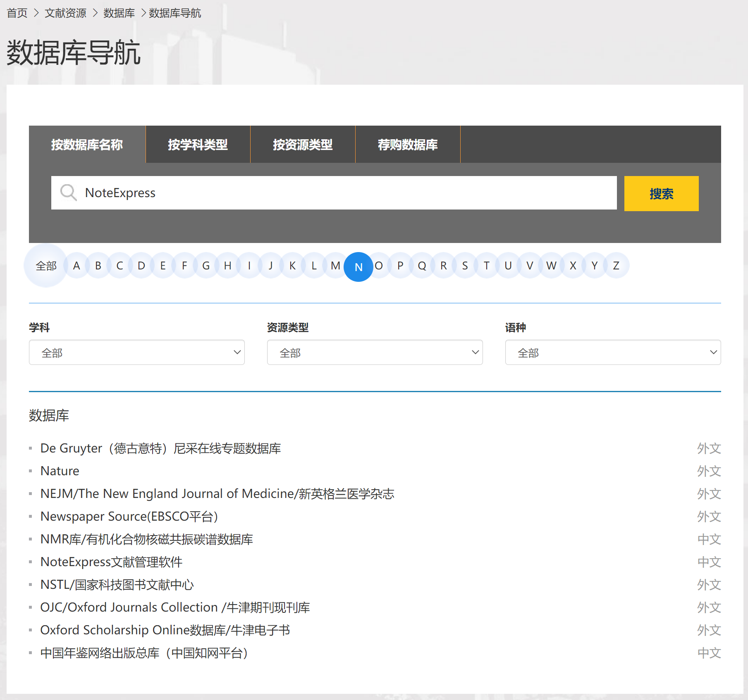Click the magnifier icon in search box

coord(68,193)
